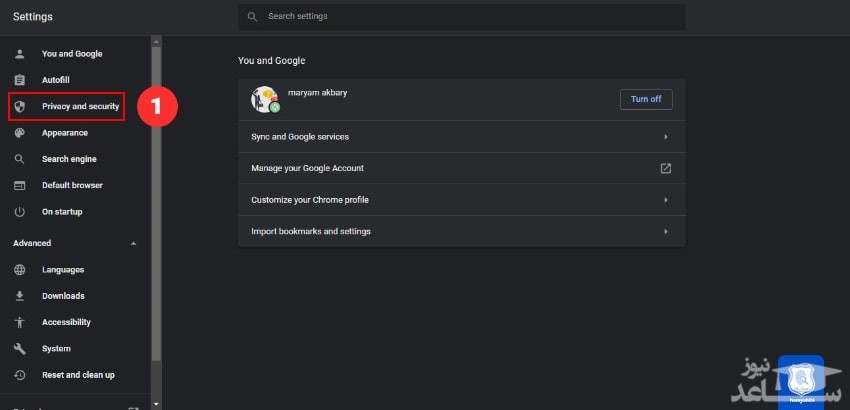Expand Sync and Google services arrow
850x410 pixels.
pyautogui.click(x=665, y=137)
